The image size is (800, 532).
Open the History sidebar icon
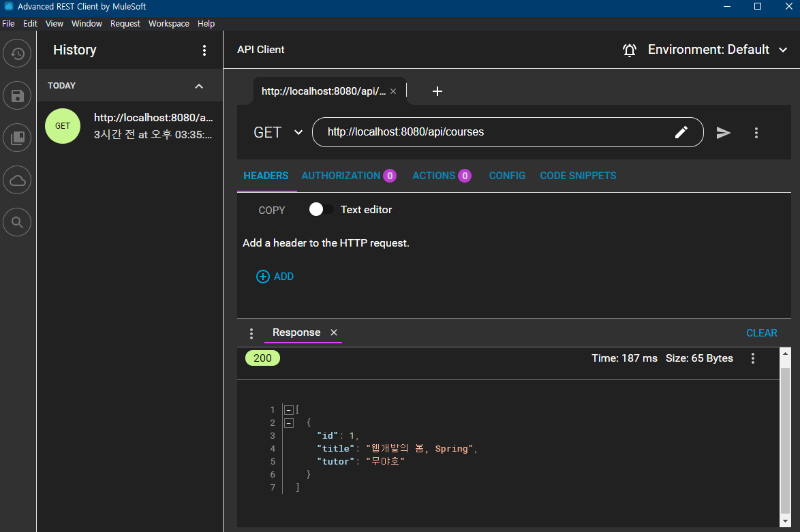click(x=17, y=54)
